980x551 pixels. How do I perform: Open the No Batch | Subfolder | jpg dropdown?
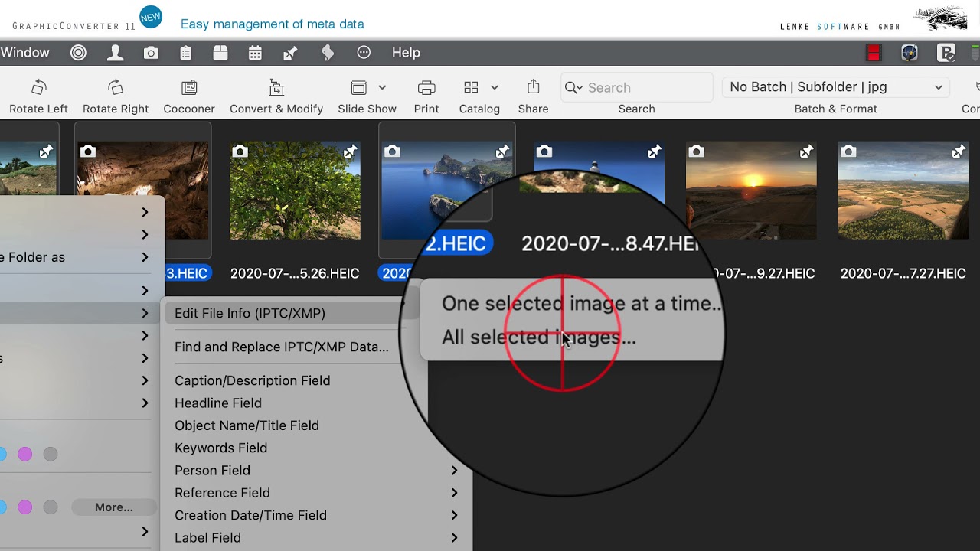click(x=836, y=87)
